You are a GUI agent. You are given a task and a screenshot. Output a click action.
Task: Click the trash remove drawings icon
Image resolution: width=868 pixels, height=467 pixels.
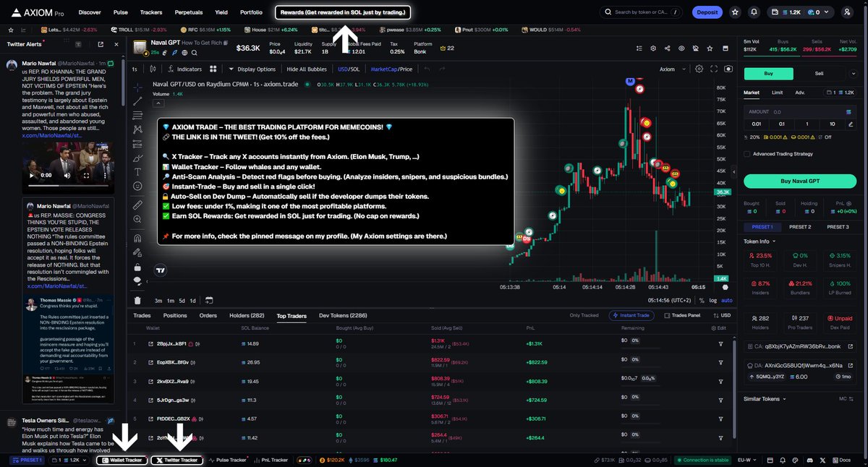click(x=137, y=300)
